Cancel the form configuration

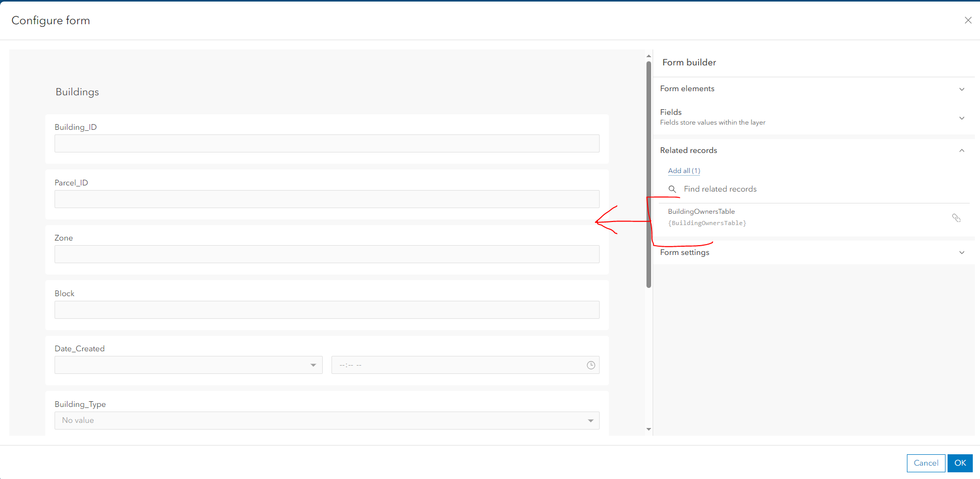(x=925, y=463)
